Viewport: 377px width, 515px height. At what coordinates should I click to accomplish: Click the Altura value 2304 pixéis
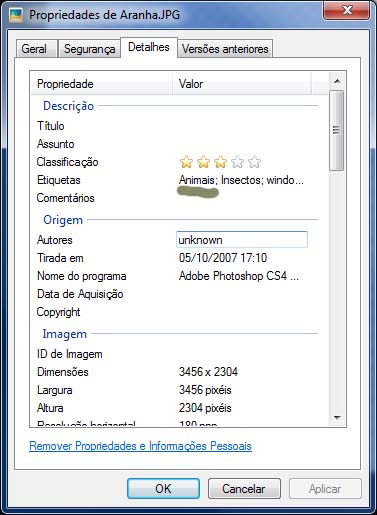205,408
